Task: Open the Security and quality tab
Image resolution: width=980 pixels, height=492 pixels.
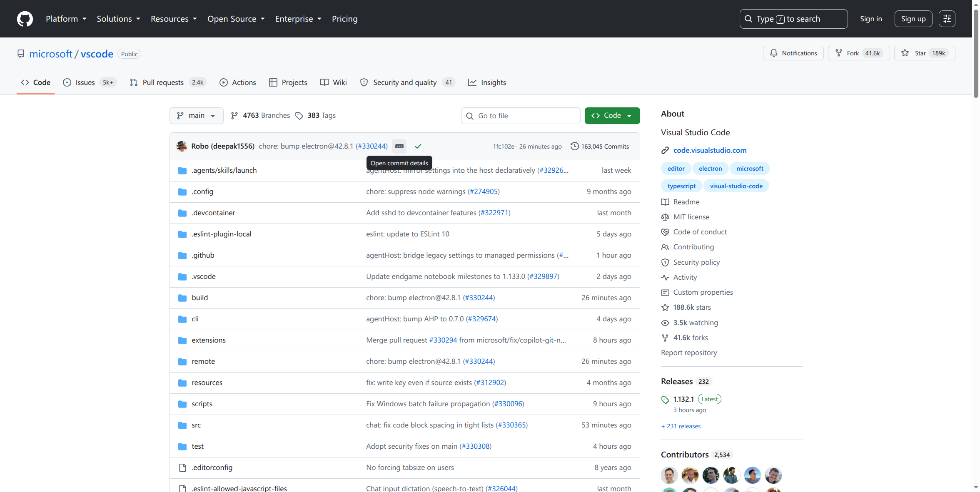Action: 408,82
